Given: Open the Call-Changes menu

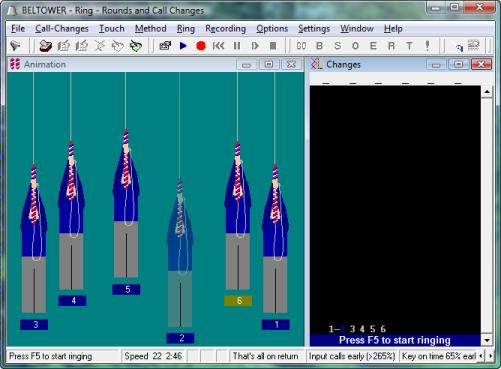Looking at the screenshot, I should pos(62,29).
